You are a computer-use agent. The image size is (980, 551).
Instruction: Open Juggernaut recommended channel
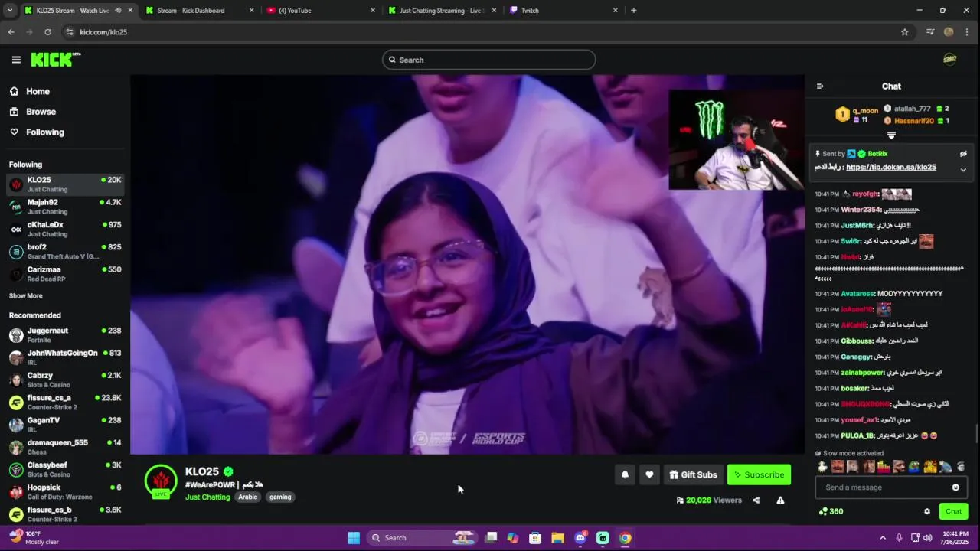[x=65, y=335]
